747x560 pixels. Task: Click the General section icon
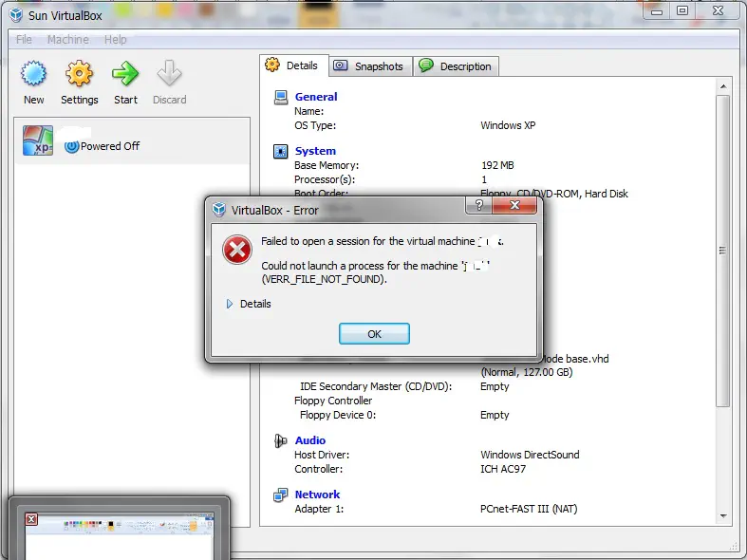(x=281, y=97)
